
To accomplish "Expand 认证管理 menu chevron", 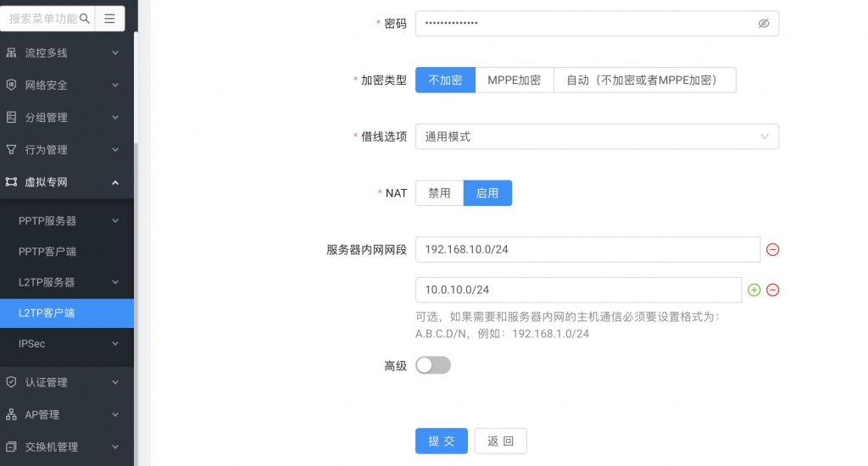I will coord(115,382).
